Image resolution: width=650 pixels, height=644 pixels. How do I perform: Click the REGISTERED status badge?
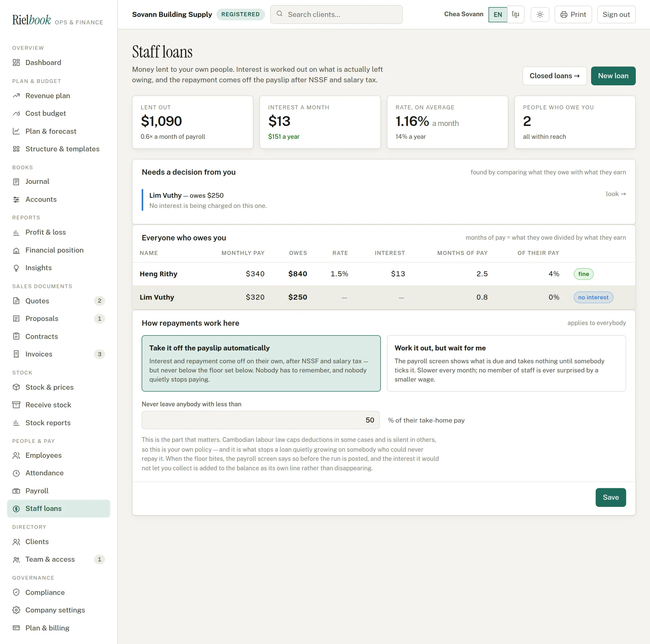240,15
